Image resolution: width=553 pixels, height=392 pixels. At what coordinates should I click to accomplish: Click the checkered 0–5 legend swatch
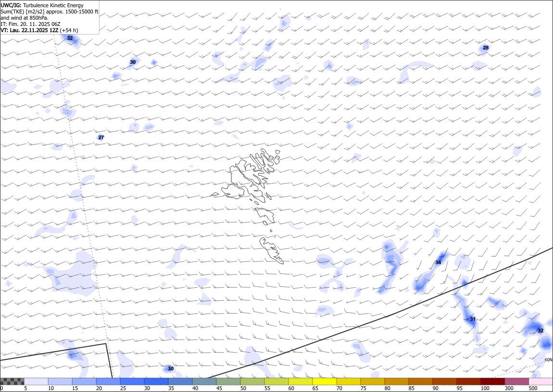pos(12,381)
